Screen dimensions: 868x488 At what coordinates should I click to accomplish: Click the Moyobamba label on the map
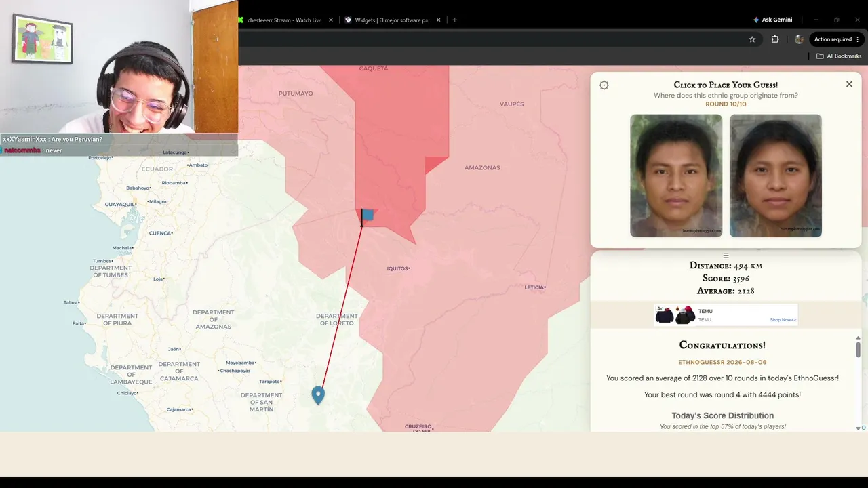coord(241,363)
